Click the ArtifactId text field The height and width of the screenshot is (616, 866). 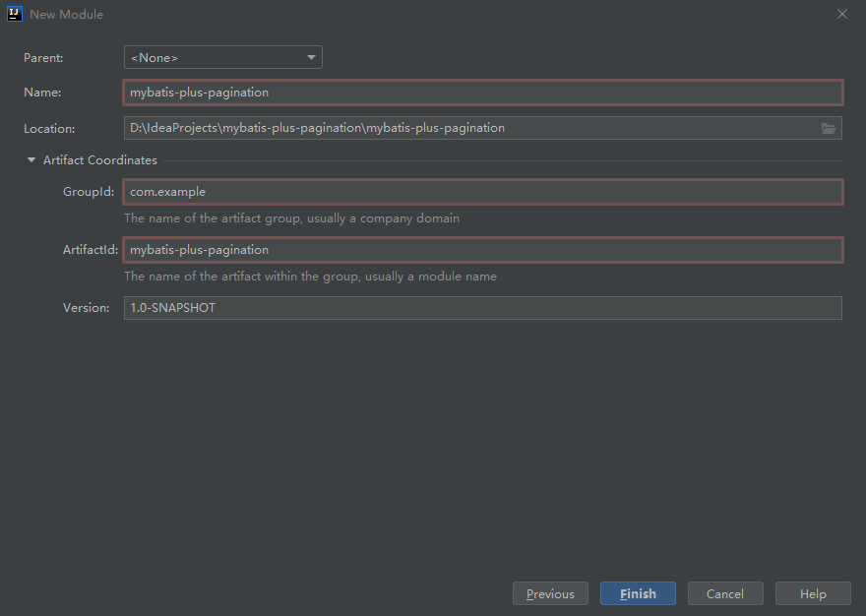click(x=483, y=250)
